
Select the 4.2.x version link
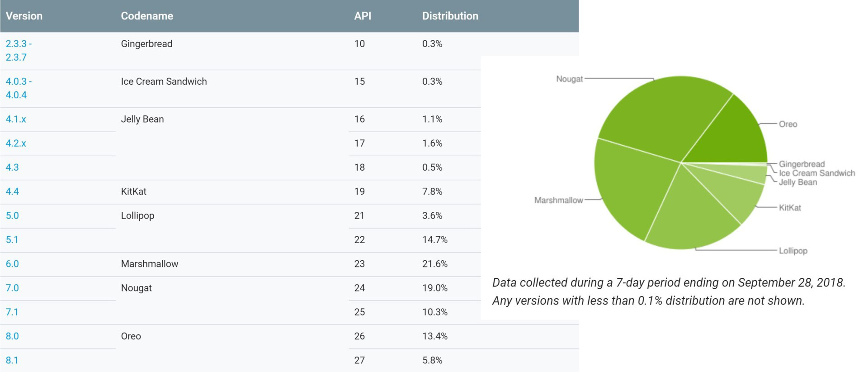16,143
